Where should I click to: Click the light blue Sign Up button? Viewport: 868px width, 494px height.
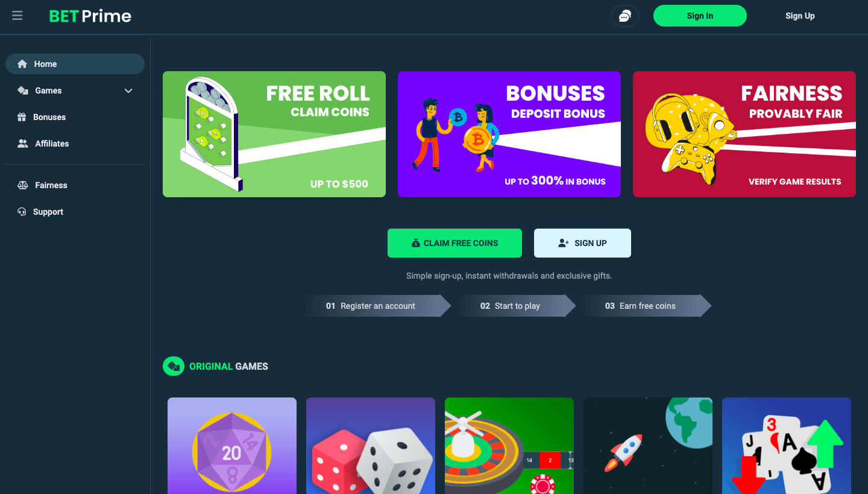(582, 243)
